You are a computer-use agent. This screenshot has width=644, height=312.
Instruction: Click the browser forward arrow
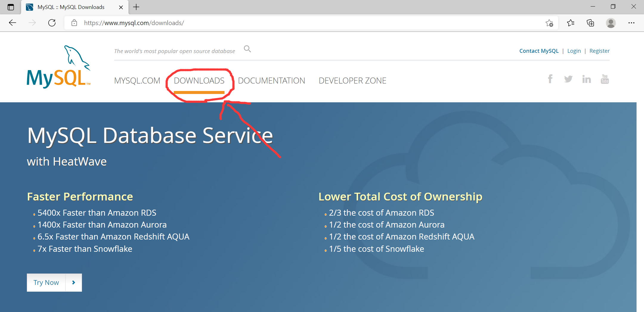click(32, 23)
